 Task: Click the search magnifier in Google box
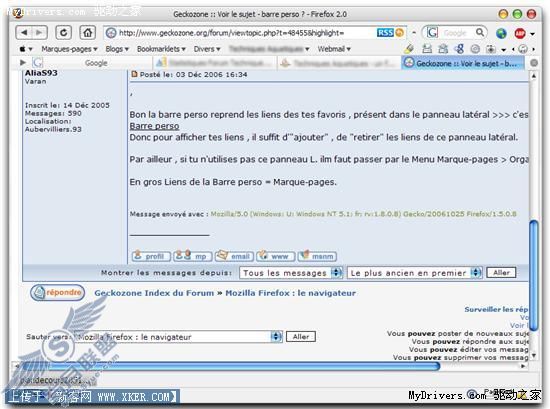pyautogui.click(x=479, y=33)
